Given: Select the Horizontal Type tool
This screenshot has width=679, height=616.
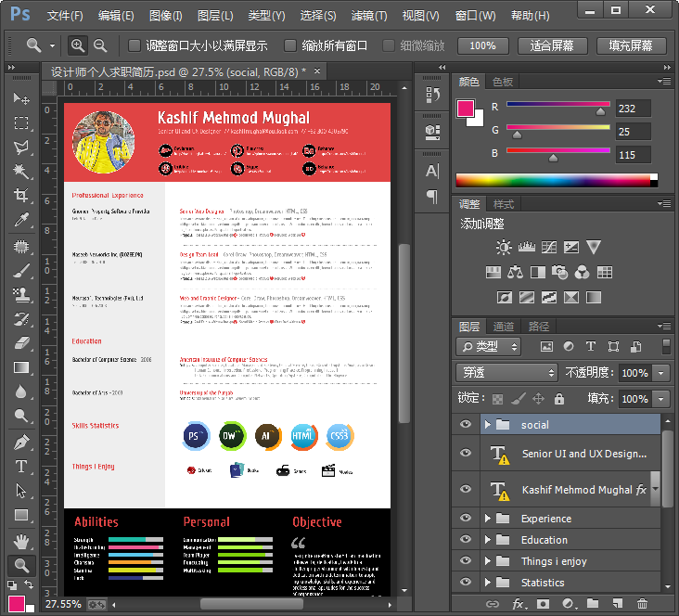Looking at the screenshot, I should coord(21,467).
